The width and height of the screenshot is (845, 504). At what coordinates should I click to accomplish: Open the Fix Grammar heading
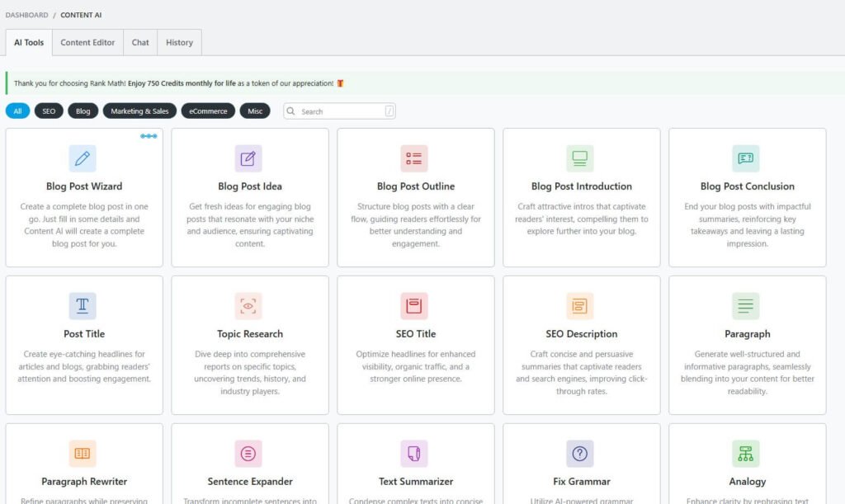click(x=582, y=482)
